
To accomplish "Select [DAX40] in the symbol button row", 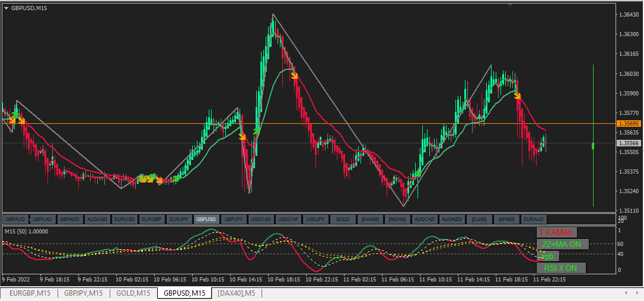I will 370,219.
